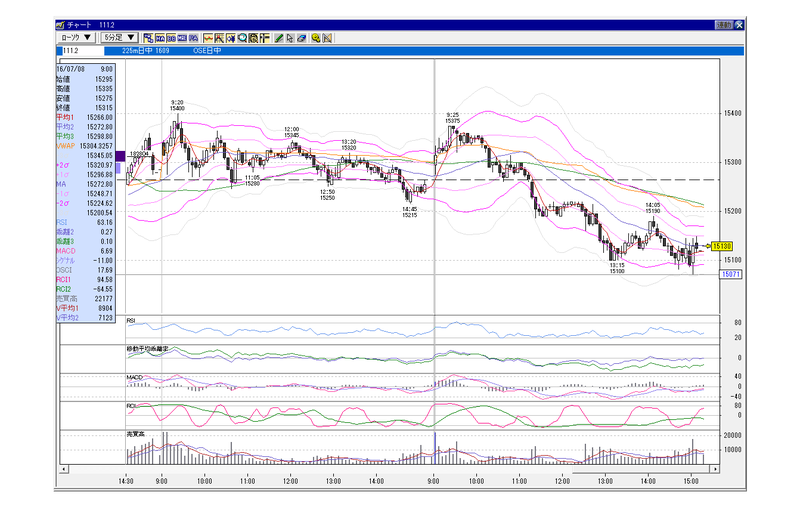Open the ローソク chart type dropdown
This screenshot has width=800, height=507.
76,38
